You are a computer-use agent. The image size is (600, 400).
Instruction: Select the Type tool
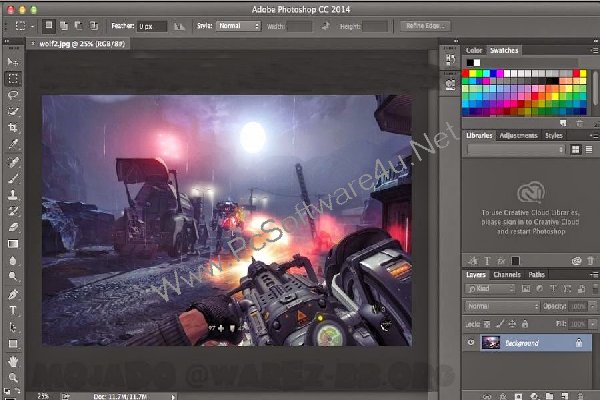pos(13,310)
